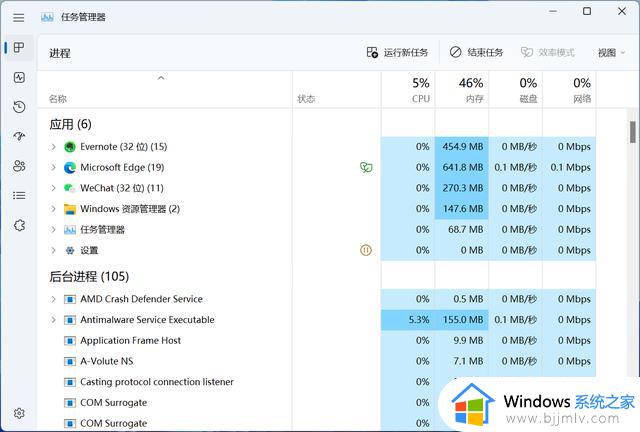Click the WeChat app icon

70,188
